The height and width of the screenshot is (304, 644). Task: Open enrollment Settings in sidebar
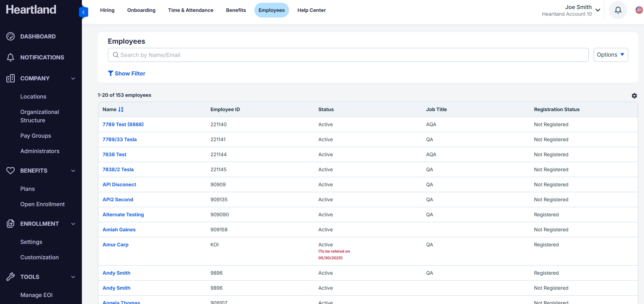[31, 242]
